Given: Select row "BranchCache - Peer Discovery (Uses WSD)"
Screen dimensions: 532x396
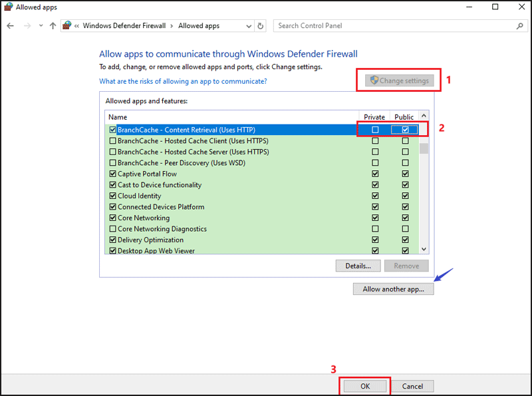Looking at the screenshot, I should [x=262, y=162].
